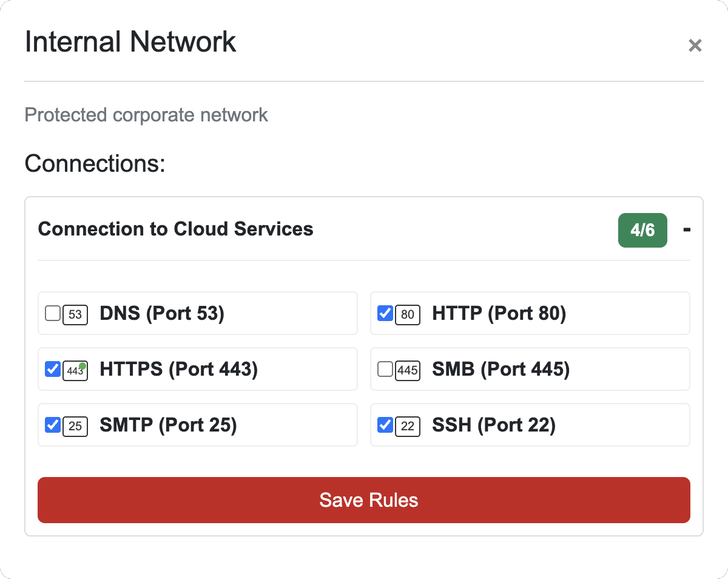Uncheck the SMTP port 25 checkbox
The width and height of the screenshot is (728, 579).
[x=53, y=425]
